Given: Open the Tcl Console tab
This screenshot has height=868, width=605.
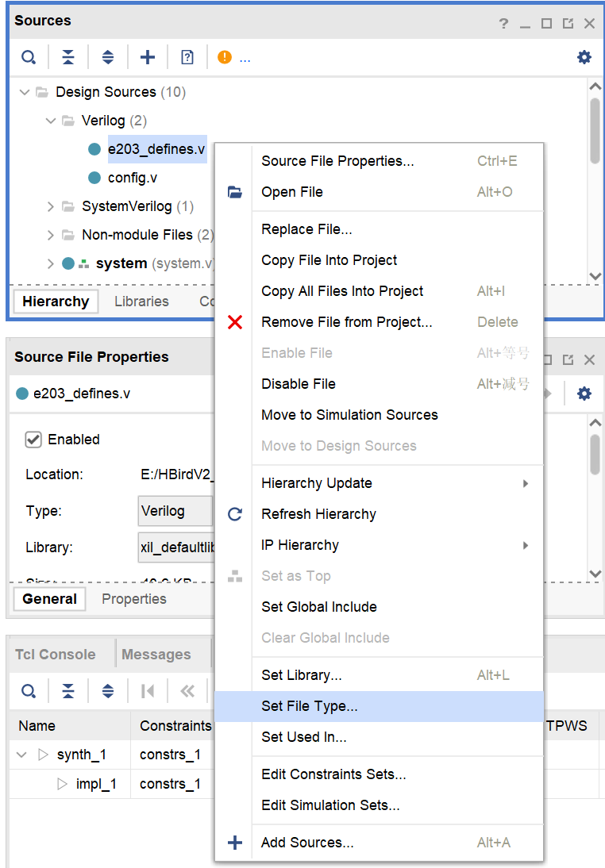Looking at the screenshot, I should (56, 655).
